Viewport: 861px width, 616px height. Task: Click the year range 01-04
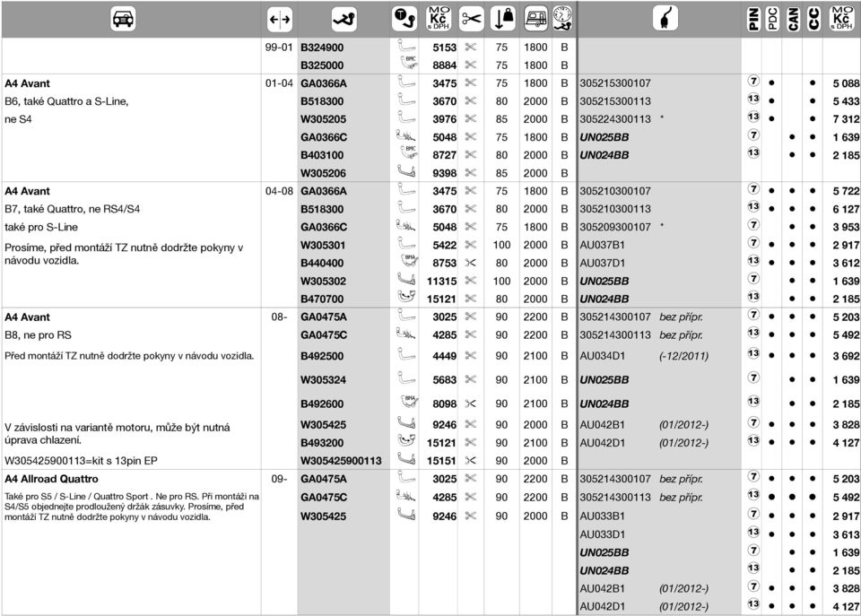click(279, 83)
